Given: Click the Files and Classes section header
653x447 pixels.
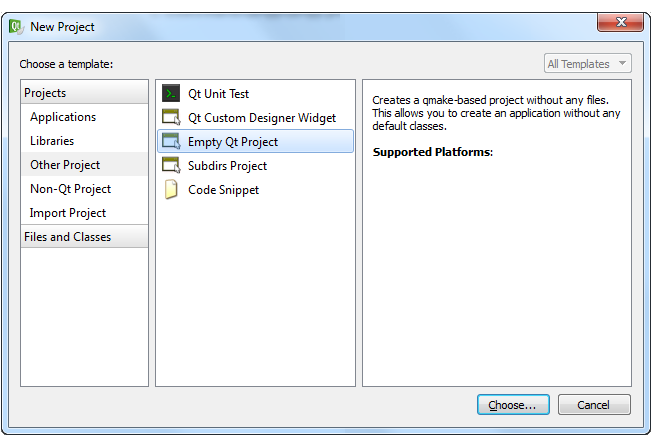Looking at the screenshot, I should tap(67, 237).
